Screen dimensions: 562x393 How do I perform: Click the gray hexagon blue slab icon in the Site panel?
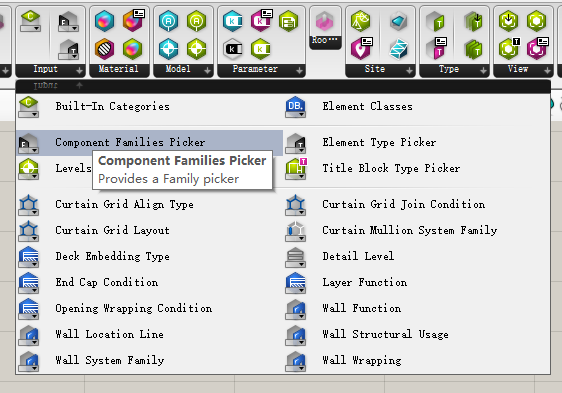(399, 21)
